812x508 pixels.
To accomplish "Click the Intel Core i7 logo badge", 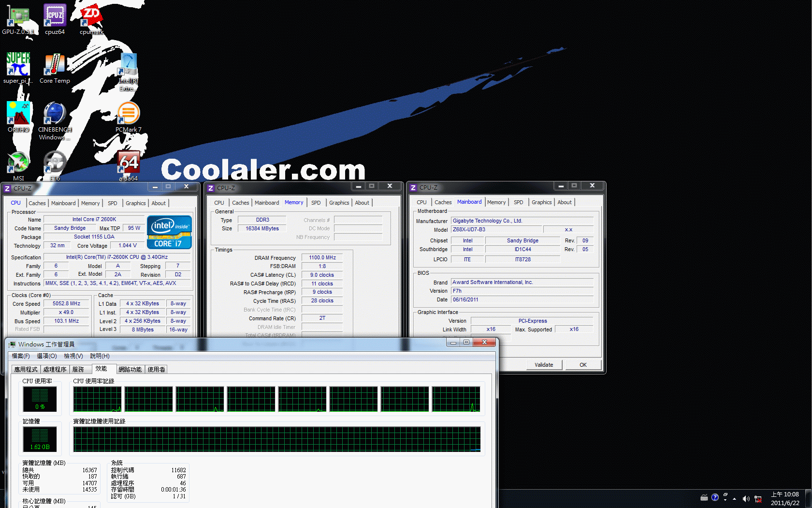I will point(169,232).
